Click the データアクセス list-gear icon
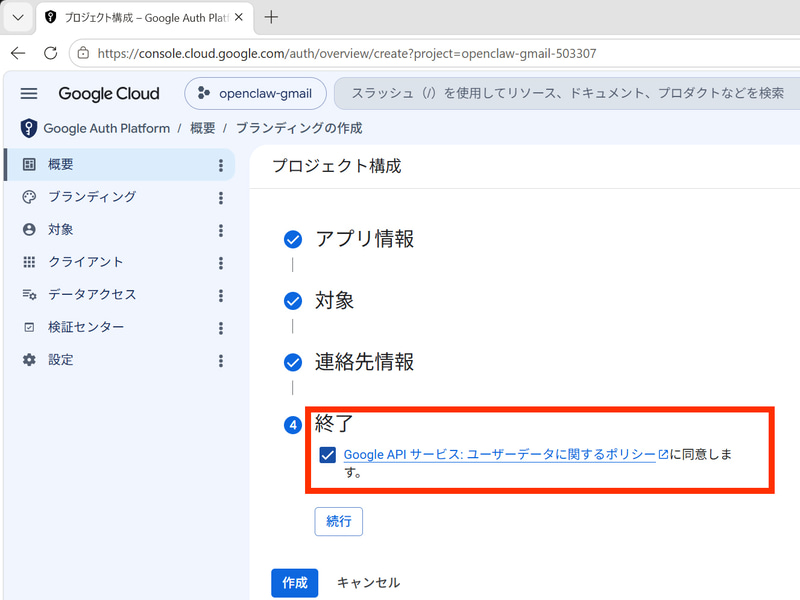This screenshot has height=600, width=800. click(x=29, y=295)
